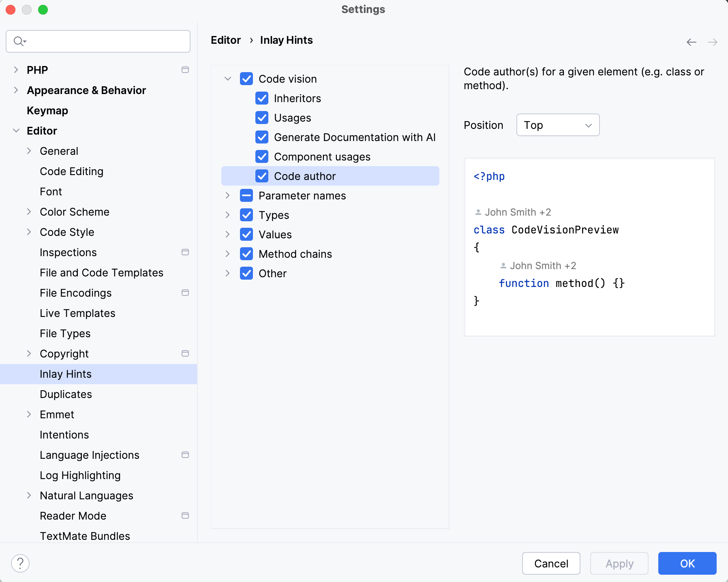Image resolution: width=728 pixels, height=582 pixels.
Task: Click the back navigation arrow
Action: coord(691,42)
